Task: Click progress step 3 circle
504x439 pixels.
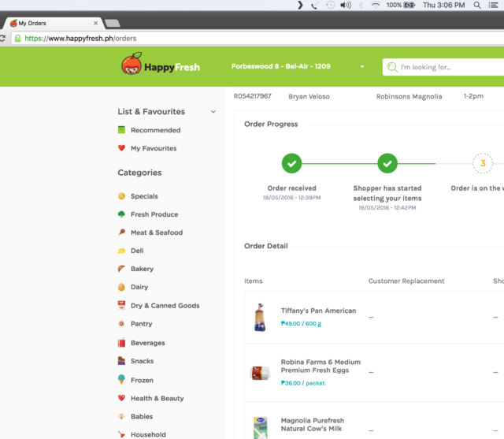Action: 483,163
